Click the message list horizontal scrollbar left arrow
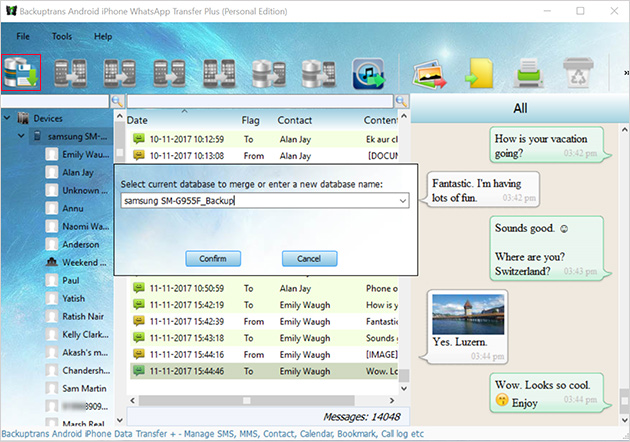The height and width of the screenshot is (442, 630). pyautogui.click(x=133, y=400)
